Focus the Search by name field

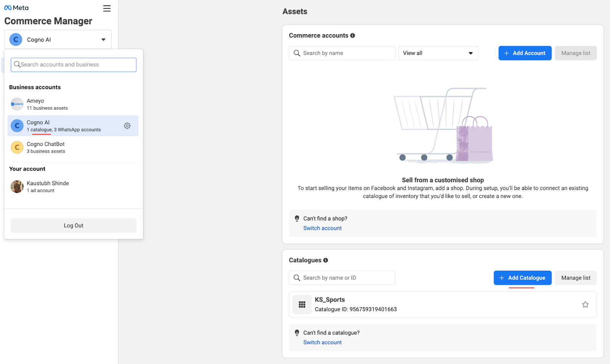[x=342, y=53]
